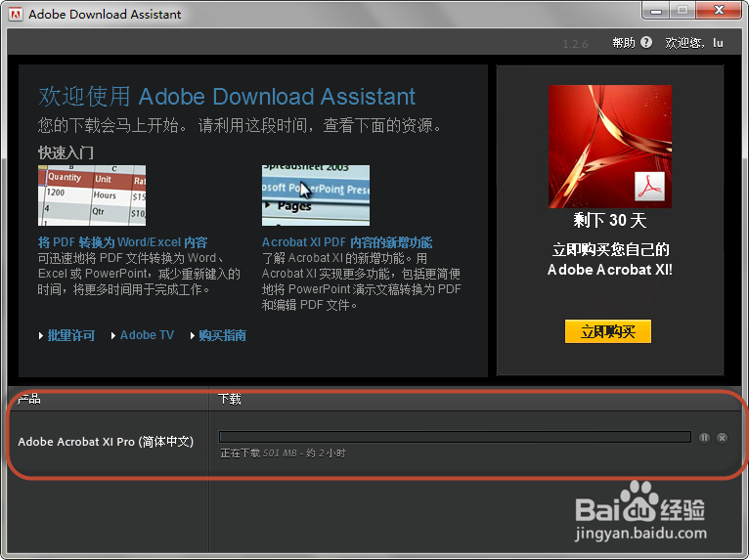
Task: Open 将 PDF 转换为 Word/Excel 内容 link
Action: 123,242
